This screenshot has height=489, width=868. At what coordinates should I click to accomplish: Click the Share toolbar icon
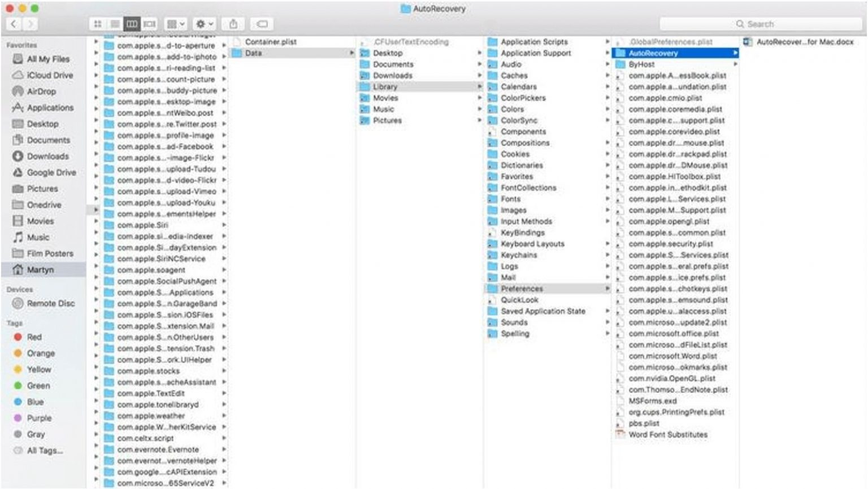click(x=233, y=24)
